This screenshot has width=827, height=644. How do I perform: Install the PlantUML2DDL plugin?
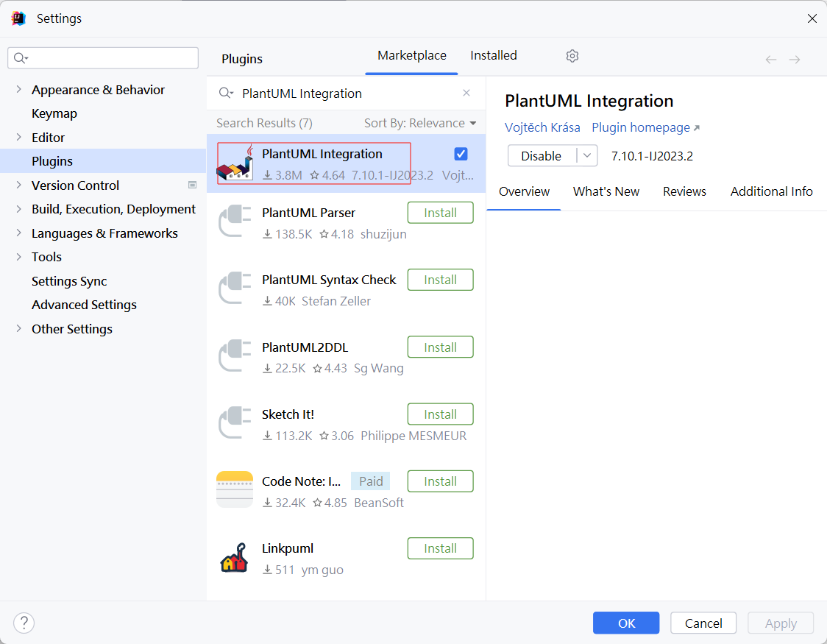441,347
